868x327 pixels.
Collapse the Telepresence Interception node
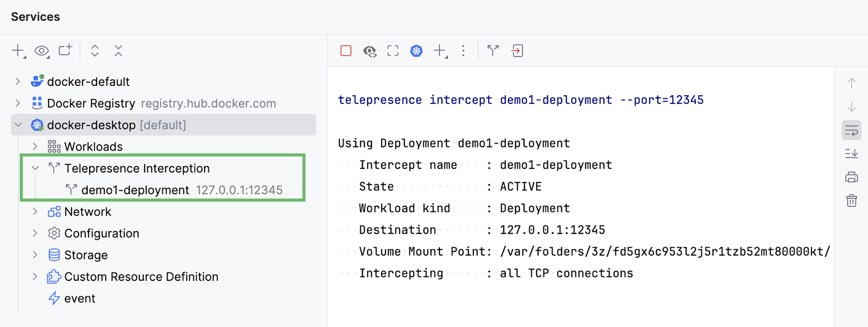[x=35, y=168]
